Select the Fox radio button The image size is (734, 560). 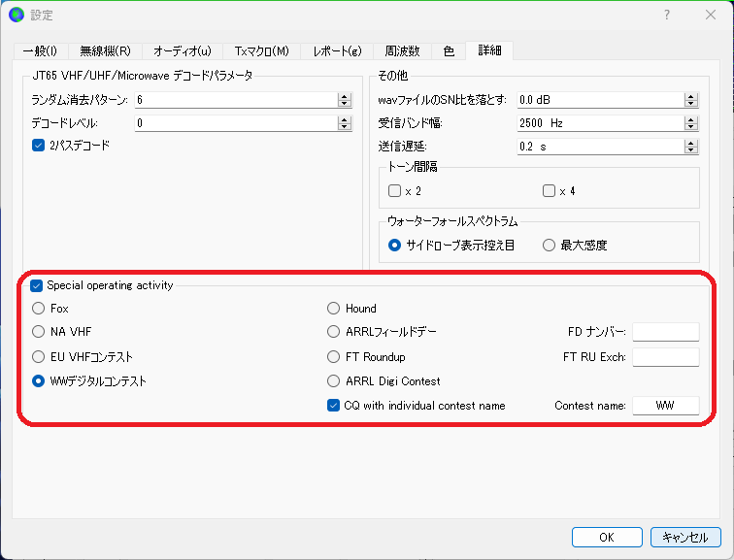point(39,309)
